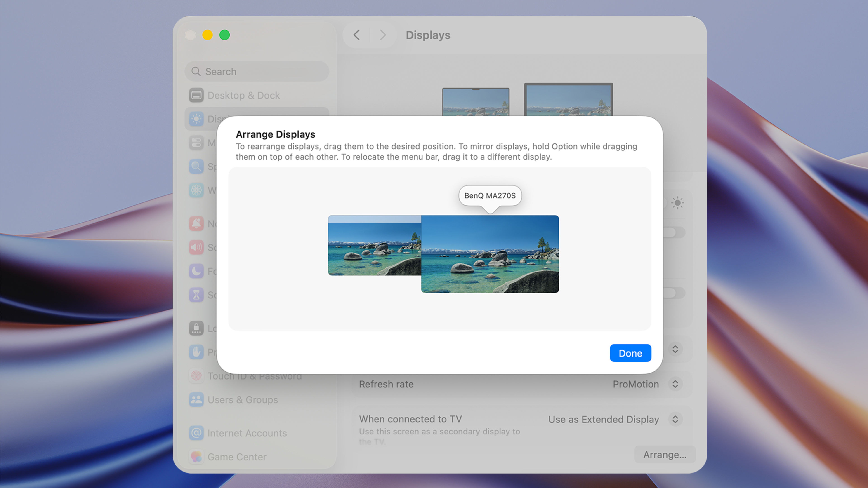Click the Spotlight magnifier sidebar icon
This screenshot has width=868, height=488.
pos(196,166)
